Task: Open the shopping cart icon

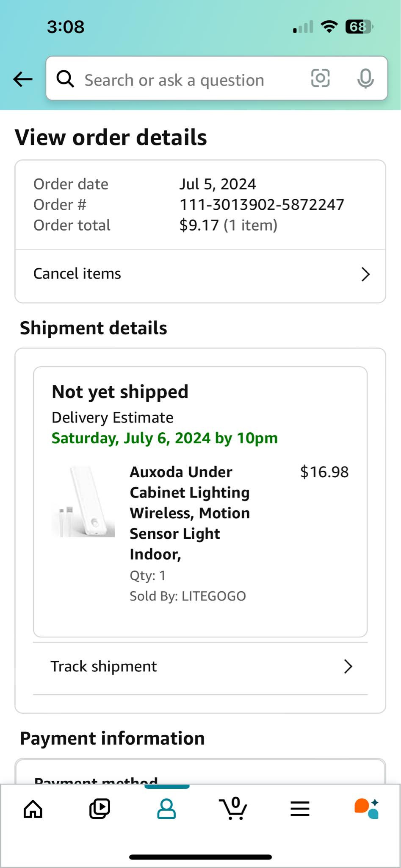Action: pyautogui.click(x=233, y=808)
